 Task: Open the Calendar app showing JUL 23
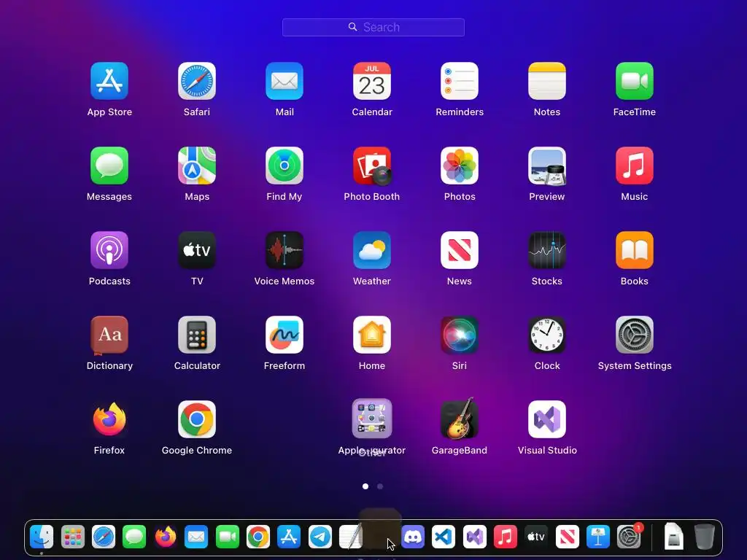point(371,81)
